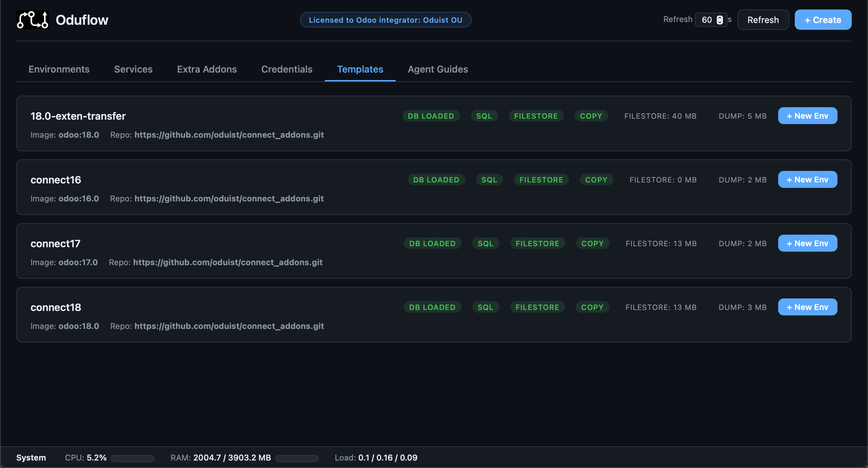Click the COPY badge on connect16
The image size is (868, 468).
596,179
